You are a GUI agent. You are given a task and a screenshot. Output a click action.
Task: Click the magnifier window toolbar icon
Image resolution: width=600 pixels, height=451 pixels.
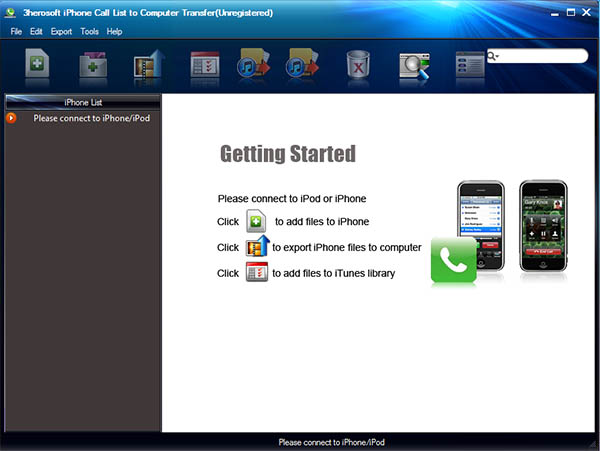[414, 66]
